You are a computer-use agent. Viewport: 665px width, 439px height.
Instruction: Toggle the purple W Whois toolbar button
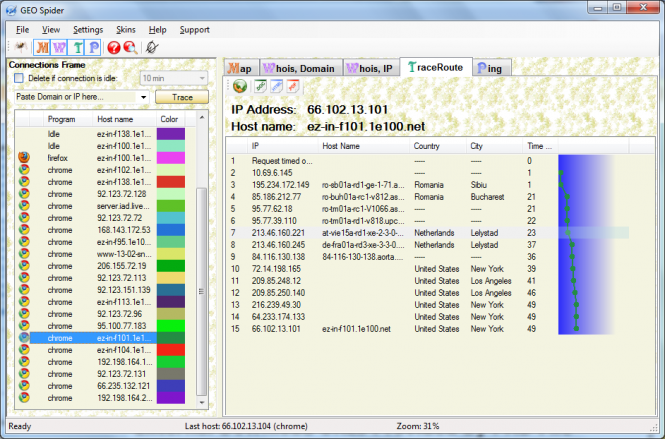coord(59,47)
